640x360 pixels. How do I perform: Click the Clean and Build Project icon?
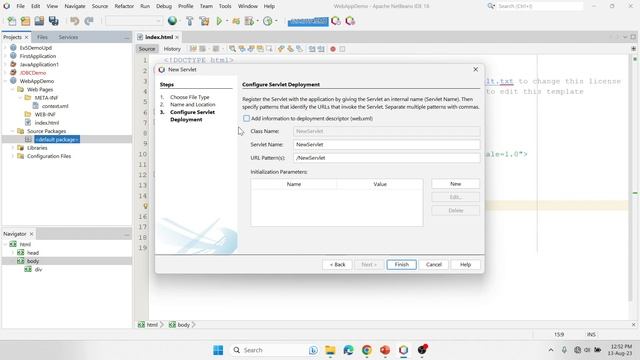tap(204, 21)
